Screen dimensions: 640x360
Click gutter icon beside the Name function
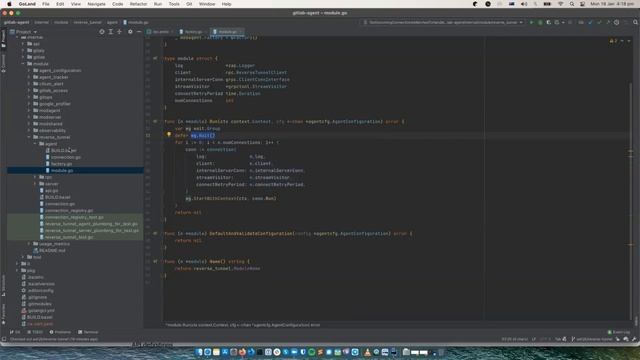point(155,261)
